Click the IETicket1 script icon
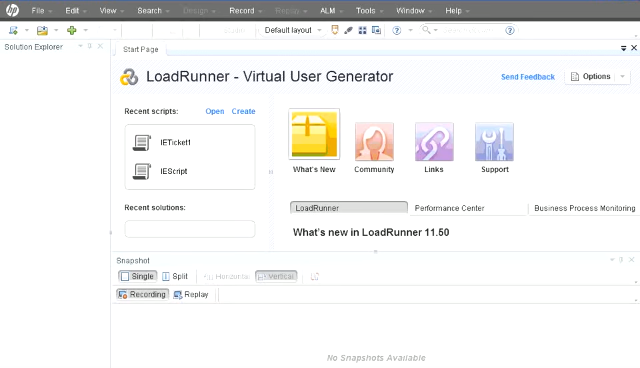The image size is (640, 368). 142,142
